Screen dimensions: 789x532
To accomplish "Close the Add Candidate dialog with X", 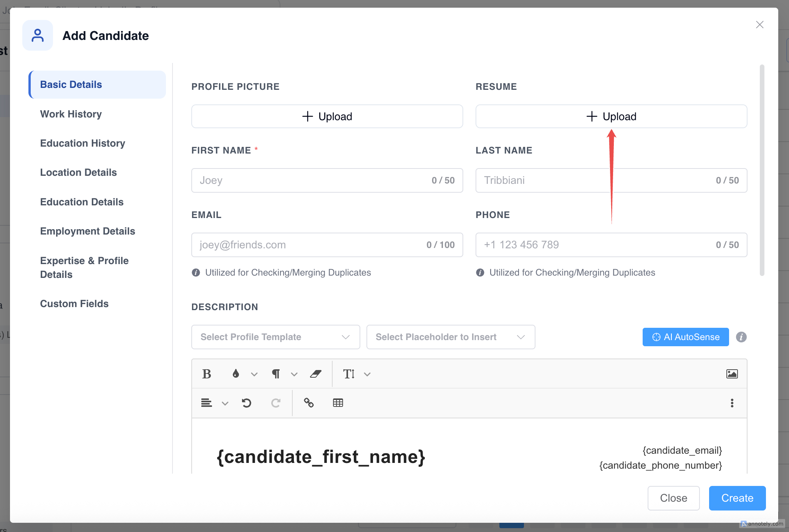I will [760, 25].
